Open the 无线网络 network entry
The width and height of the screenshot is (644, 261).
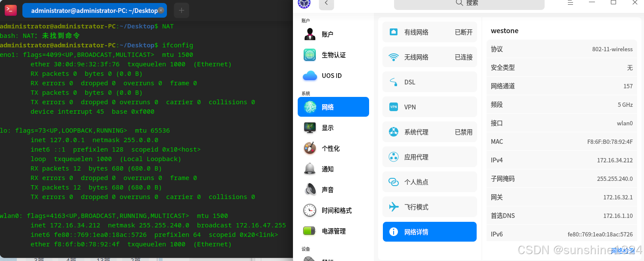430,57
